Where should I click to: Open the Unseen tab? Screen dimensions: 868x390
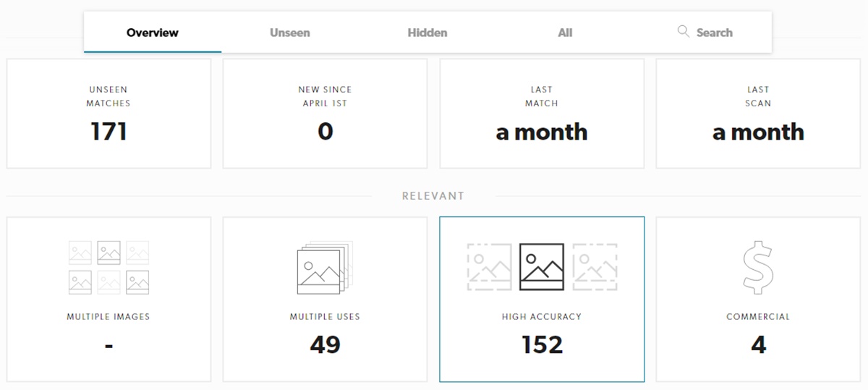tap(290, 33)
